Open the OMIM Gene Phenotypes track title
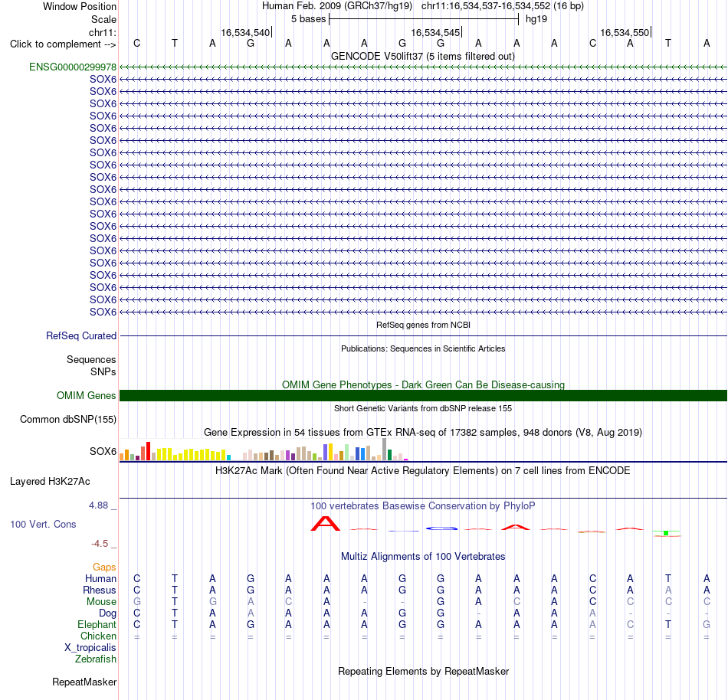728x700 pixels. click(x=423, y=384)
